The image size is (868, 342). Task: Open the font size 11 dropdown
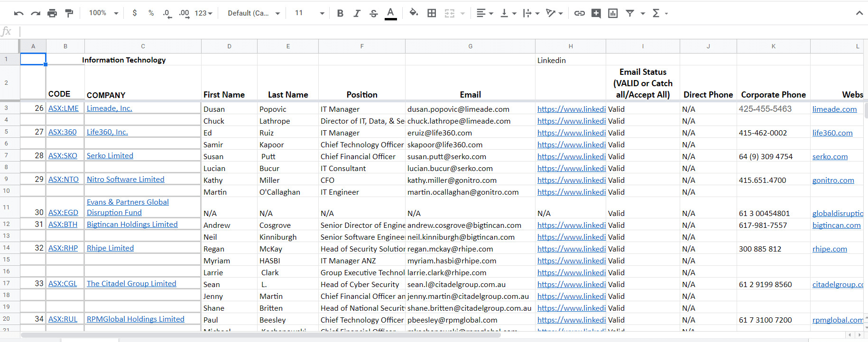click(309, 13)
